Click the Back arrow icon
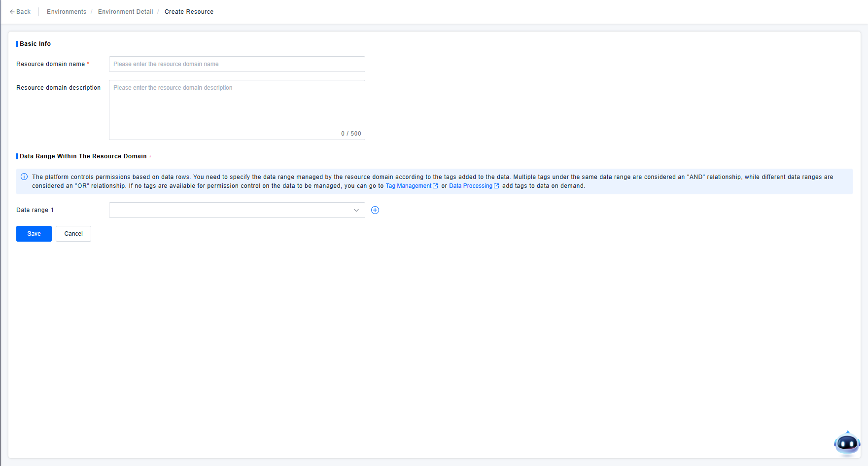 (12, 12)
